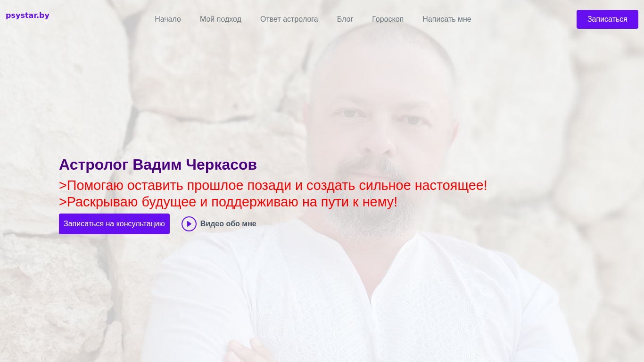The height and width of the screenshot is (362, 644).
Task: Click the heading Астролог Вадим Черкасов
Action: 158,165
